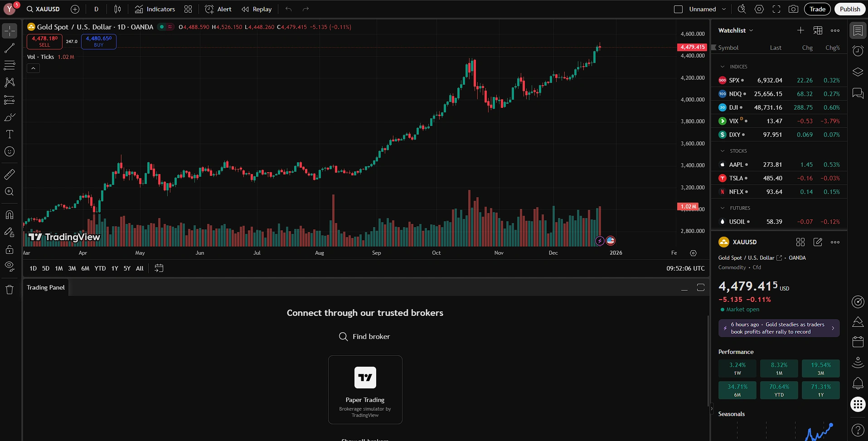Select the 1M time range
The image size is (868, 441).
pyautogui.click(x=59, y=268)
